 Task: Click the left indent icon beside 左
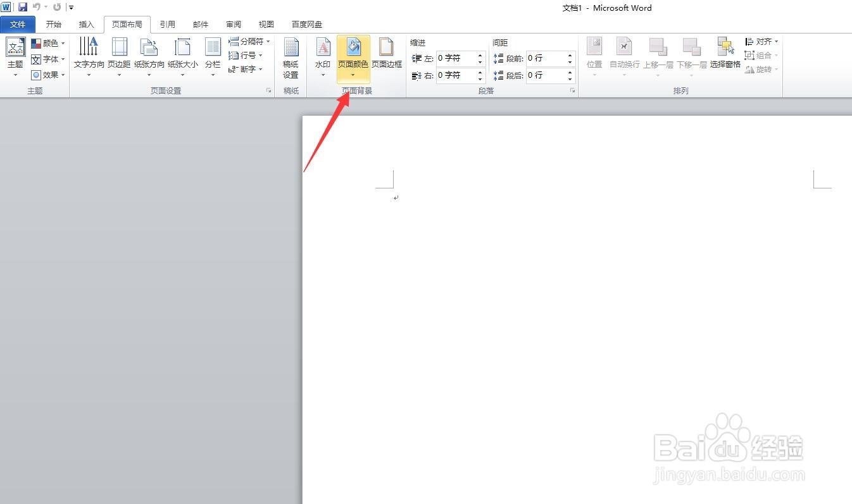click(x=417, y=58)
